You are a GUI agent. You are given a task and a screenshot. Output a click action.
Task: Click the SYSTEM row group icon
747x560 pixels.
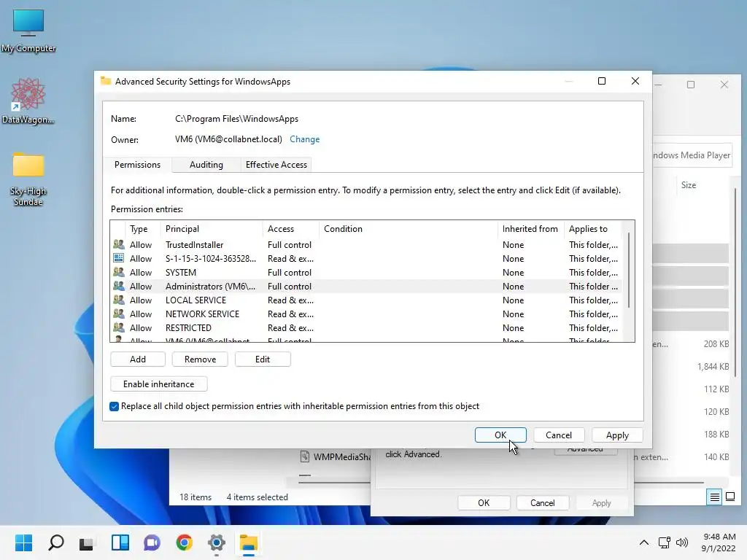point(119,273)
